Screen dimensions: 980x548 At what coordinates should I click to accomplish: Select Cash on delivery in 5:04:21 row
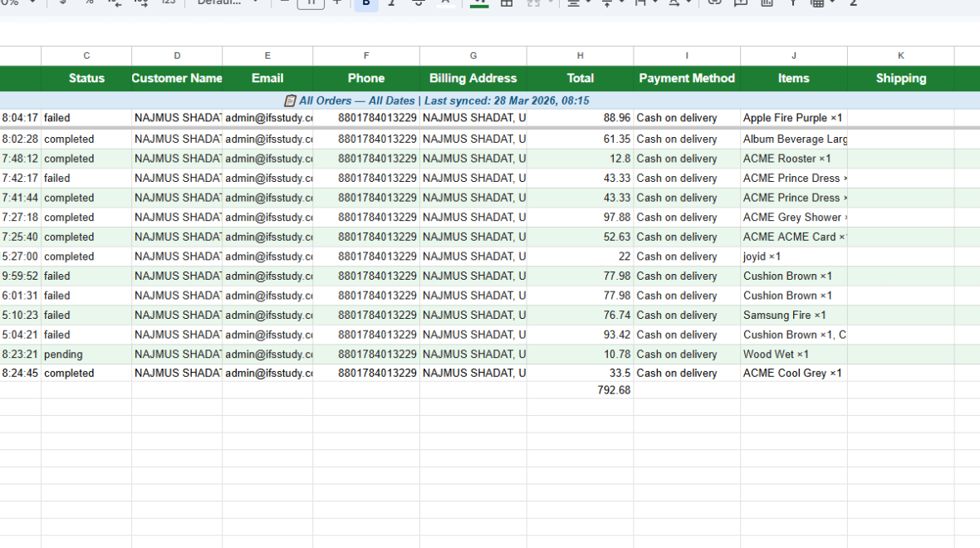tap(687, 335)
